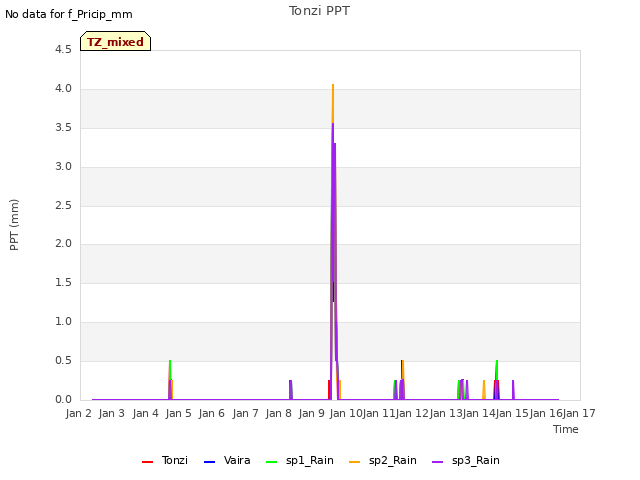Click the orange sp2_Rain legend color marker

tap(355, 462)
